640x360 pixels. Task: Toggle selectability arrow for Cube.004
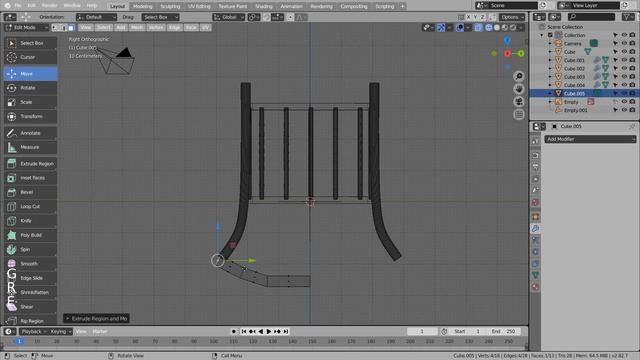(x=616, y=85)
